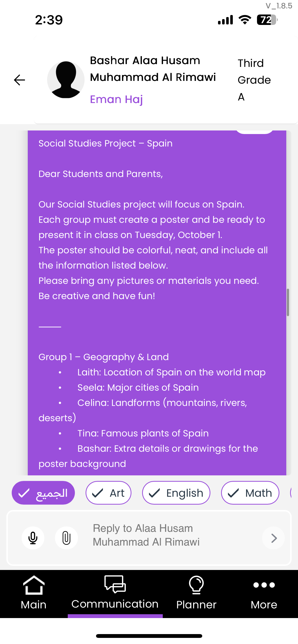The image size is (298, 644).
Task: Tap the back arrow icon
Action: coord(19,80)
